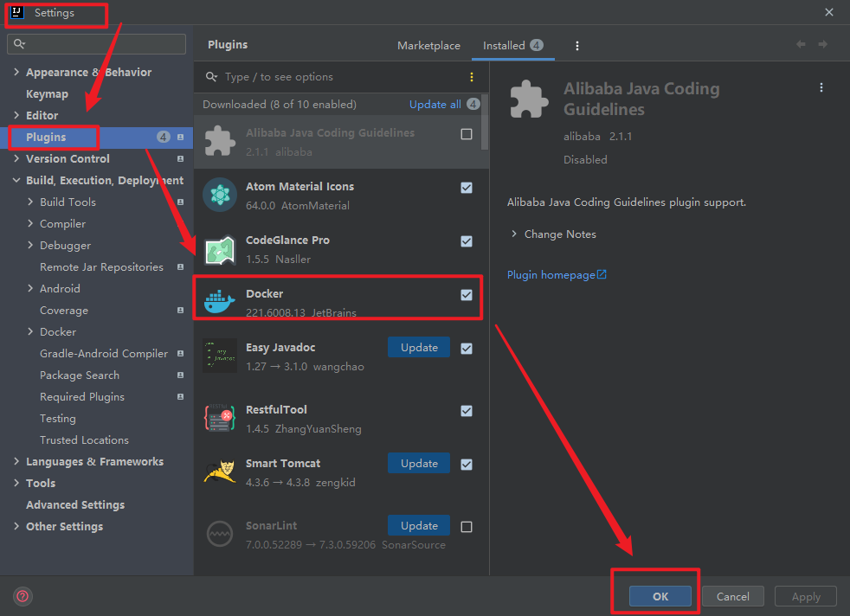The image size is (850, 616).
Task: Click the RestfulTool plugin icon
Action: (220, 418)
